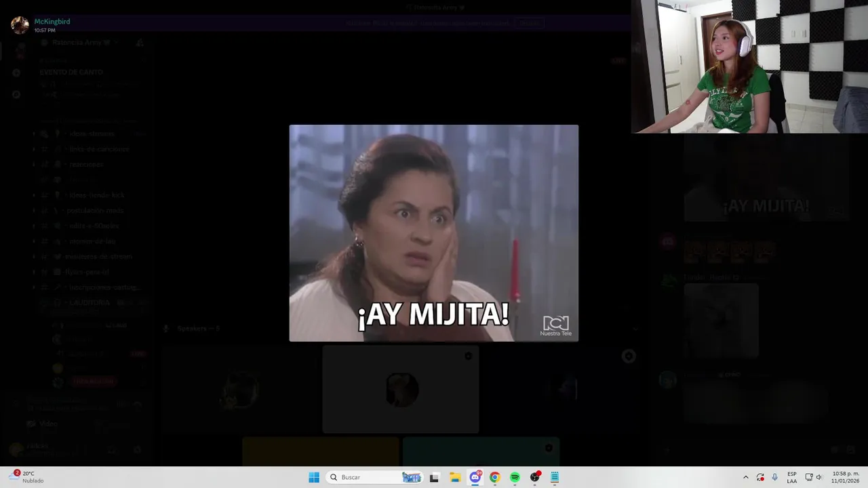The width and height of the screenshot is (868, 488).
Task: Open the miniaturas-de-stream channel
Action: pos(98,257)
